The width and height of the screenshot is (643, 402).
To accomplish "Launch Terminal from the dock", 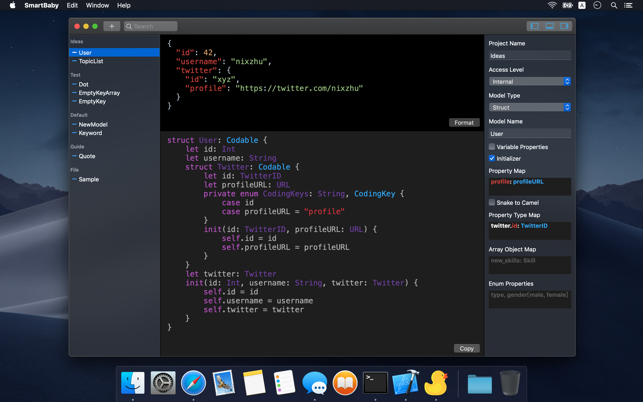I will pos(375,382).
